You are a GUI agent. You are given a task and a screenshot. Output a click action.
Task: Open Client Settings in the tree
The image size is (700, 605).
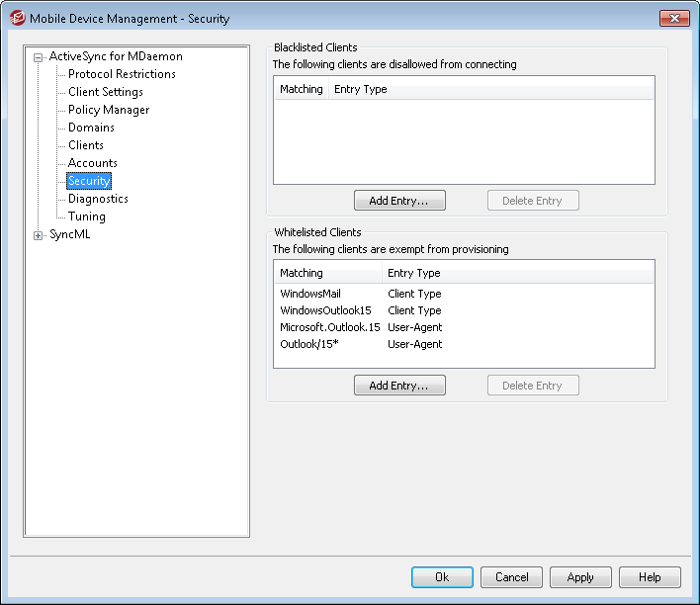pyautogui.click(x=106, y=92)
